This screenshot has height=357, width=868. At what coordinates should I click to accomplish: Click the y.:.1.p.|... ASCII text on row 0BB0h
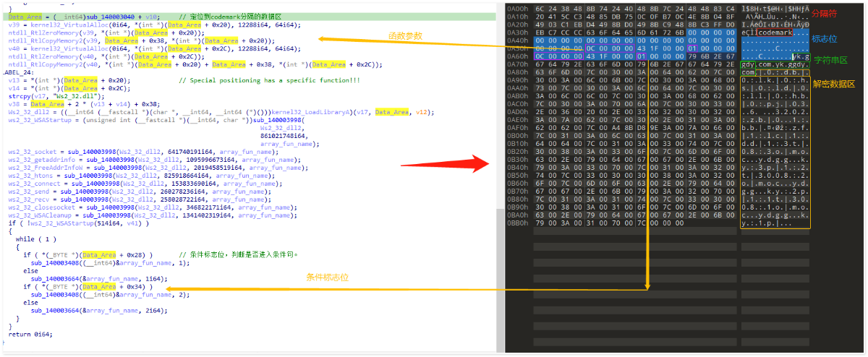click(x=767, y=223)
